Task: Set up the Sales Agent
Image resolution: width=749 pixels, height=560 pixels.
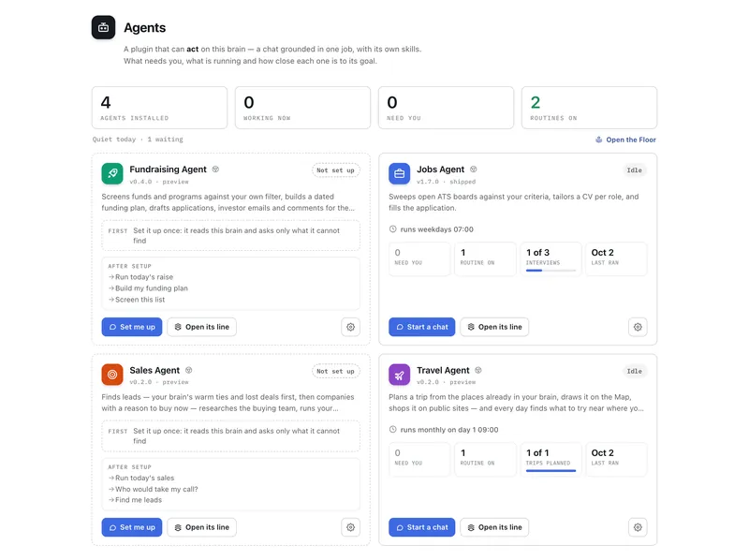Action: tap(132, 527)
